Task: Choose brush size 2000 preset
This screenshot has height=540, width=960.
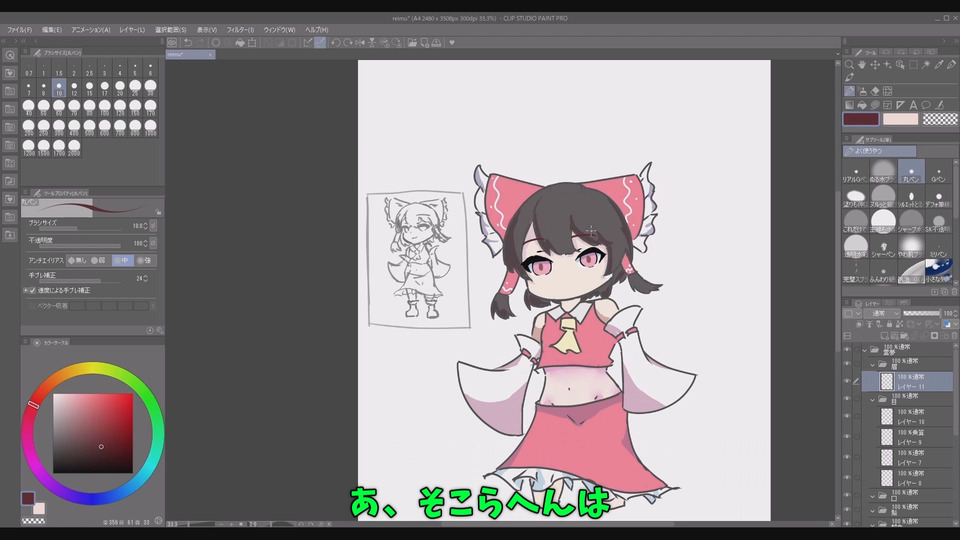Action: [74, 148]
